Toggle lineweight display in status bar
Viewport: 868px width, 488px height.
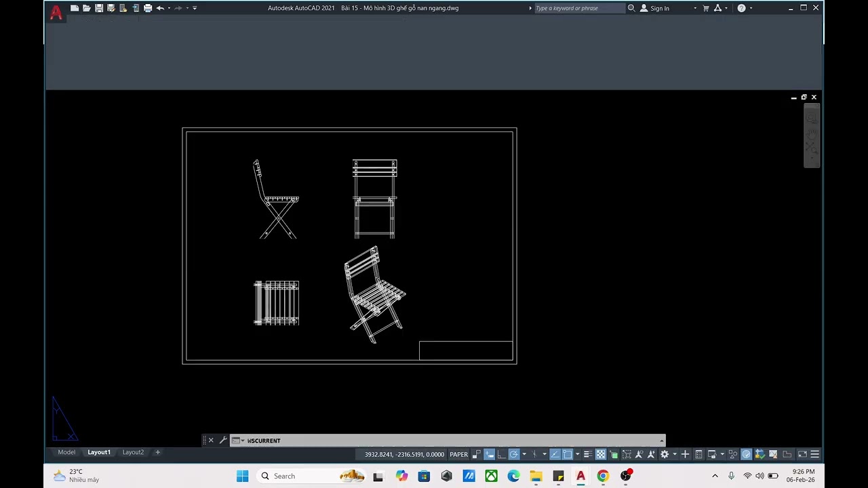pos(588,454)
